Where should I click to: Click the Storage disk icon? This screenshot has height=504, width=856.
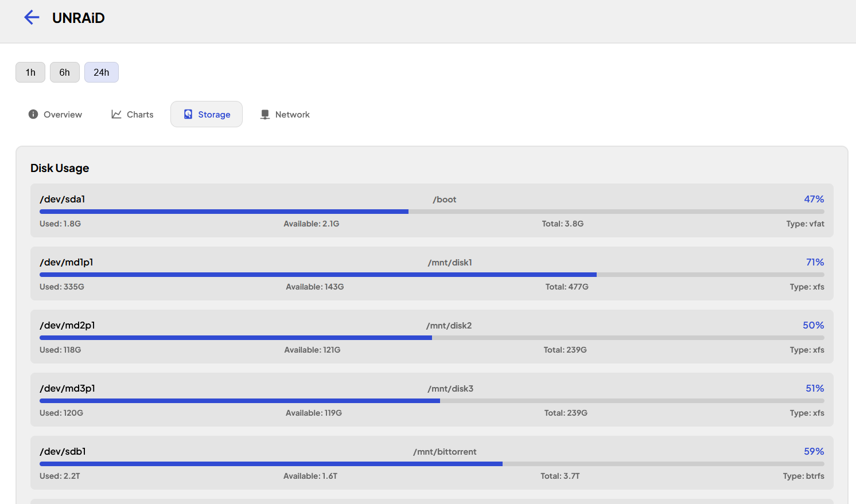click(x=188, y=114)
